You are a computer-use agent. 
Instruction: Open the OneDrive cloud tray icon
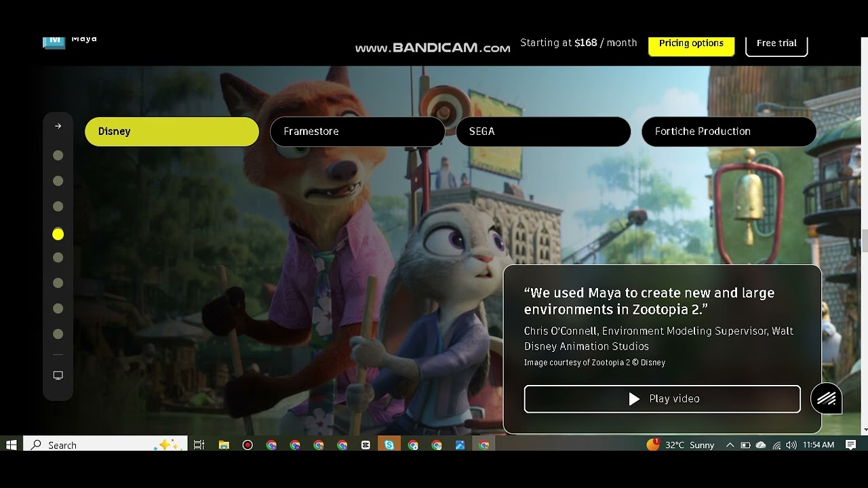click(x=761, y=445)
